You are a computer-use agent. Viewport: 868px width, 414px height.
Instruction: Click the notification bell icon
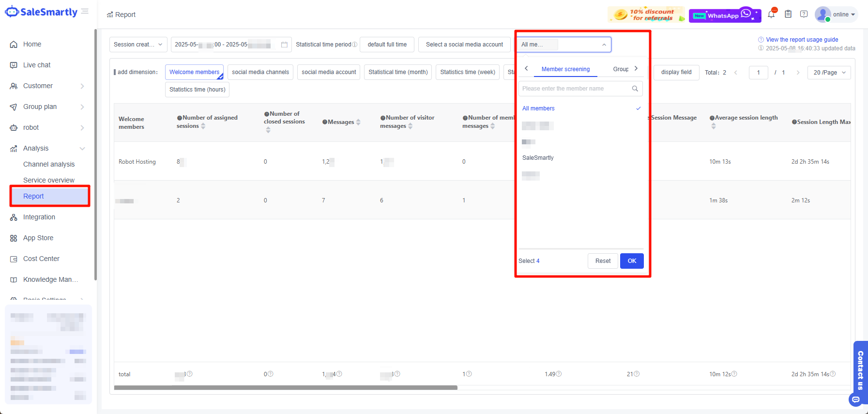pyautogui.click(x=771, y=15)
